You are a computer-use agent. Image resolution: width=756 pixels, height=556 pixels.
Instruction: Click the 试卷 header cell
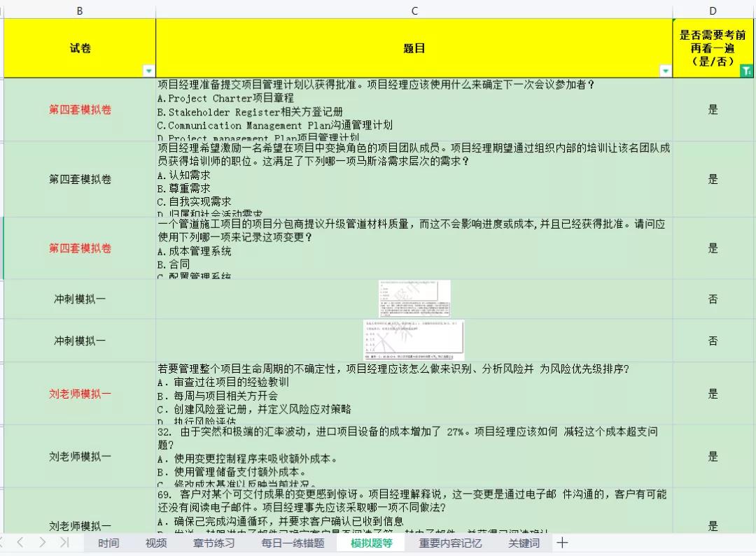[x=80, y=48]
